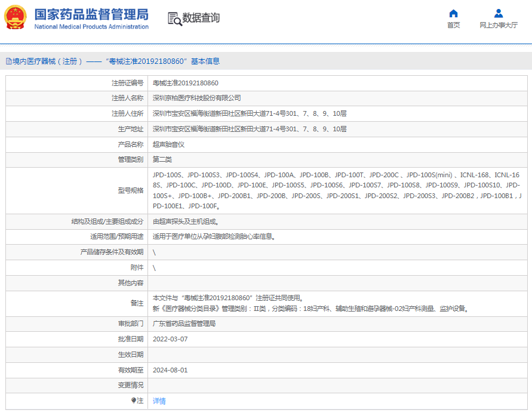Click registrant name 深圳京柏医疗科技股份有限公司
Screen dimensions: 532x413
coord(197,98)
